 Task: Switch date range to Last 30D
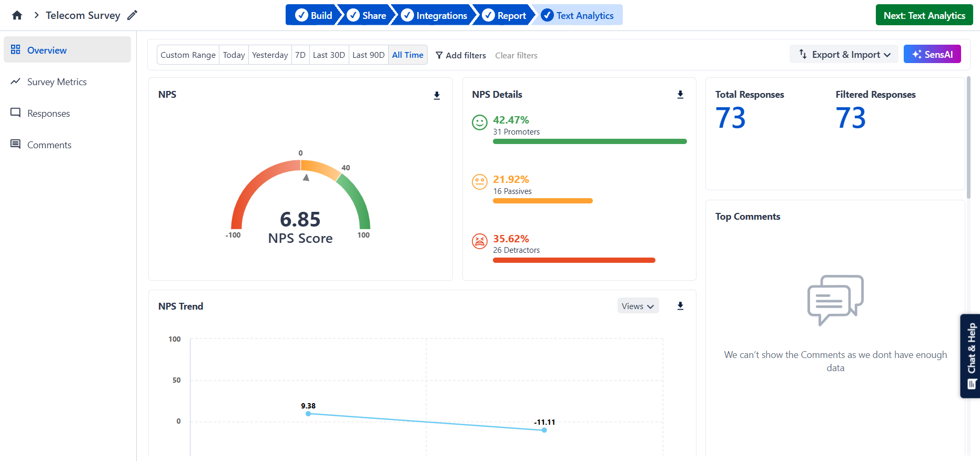pos(329,55)
